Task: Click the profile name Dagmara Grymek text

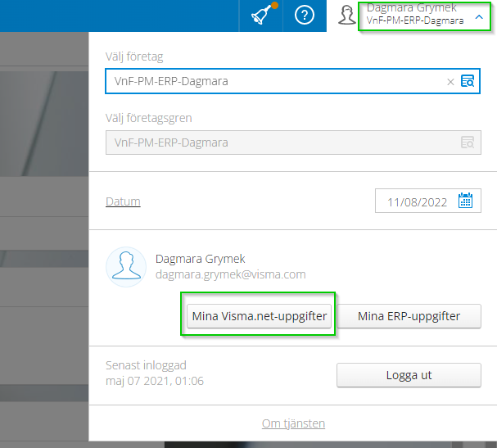Action: tap(200, 259)
